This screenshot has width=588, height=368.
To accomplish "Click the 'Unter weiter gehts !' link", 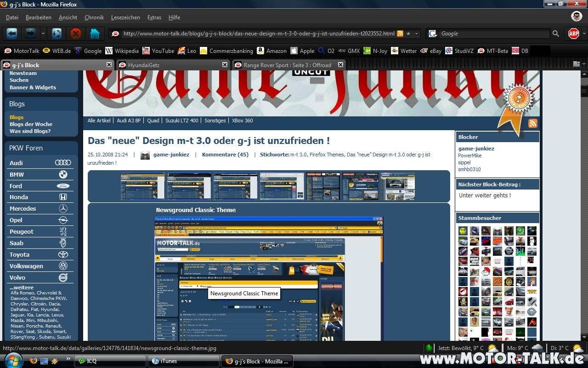I will [x=485, y=195].
